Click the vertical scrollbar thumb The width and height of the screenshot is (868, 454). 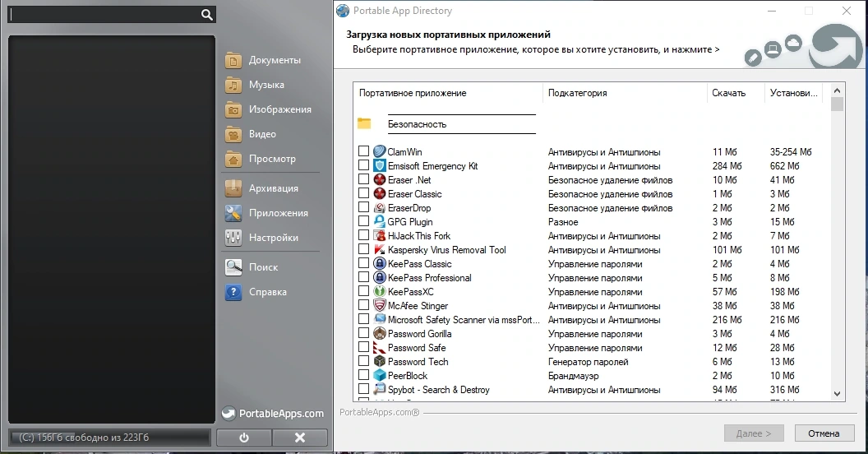[x=837, y=104]
